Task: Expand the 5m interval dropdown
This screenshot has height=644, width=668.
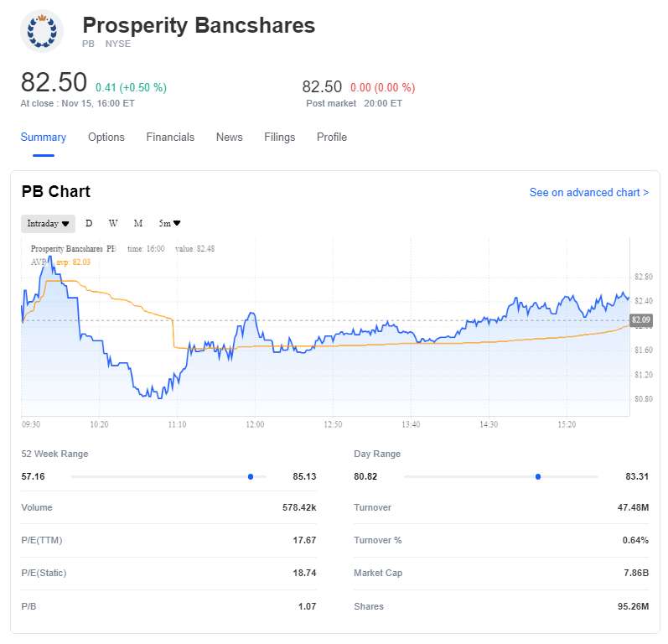Action: coord(170,224)
